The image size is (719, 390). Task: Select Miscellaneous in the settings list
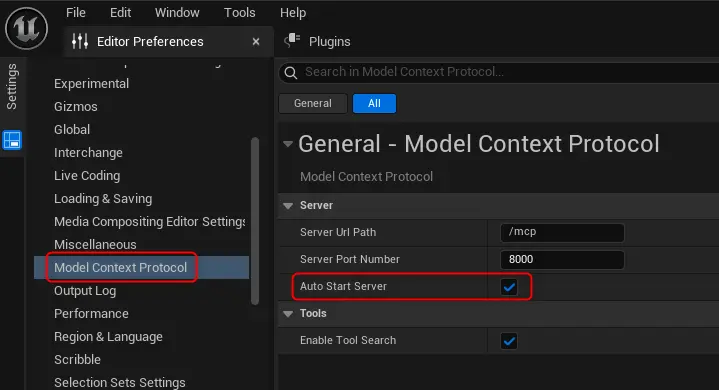click(x=95, y=244)
